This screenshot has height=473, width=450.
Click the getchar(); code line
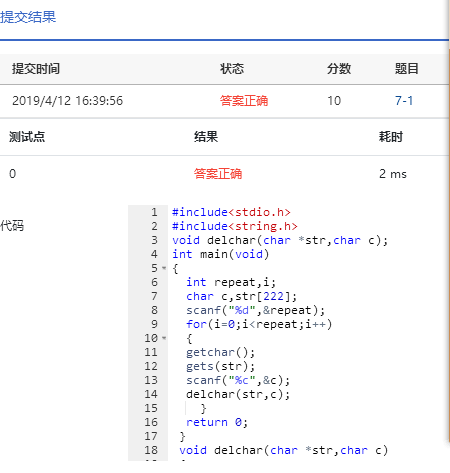click(x=220, y=352)
